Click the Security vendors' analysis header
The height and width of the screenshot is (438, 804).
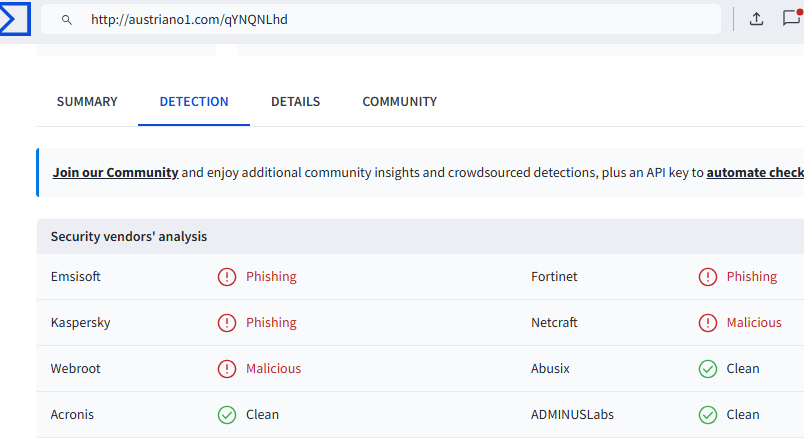pyautogui.click(x=129, y=236)
